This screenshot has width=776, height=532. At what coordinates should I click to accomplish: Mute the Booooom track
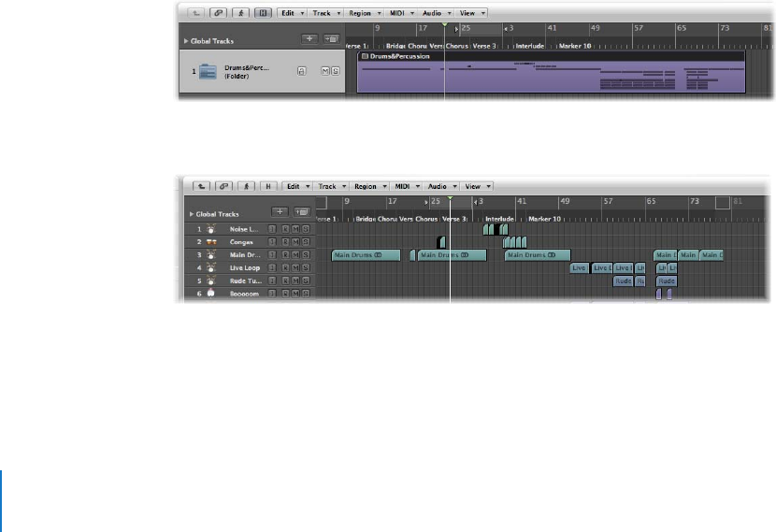[x=295, y=294]
